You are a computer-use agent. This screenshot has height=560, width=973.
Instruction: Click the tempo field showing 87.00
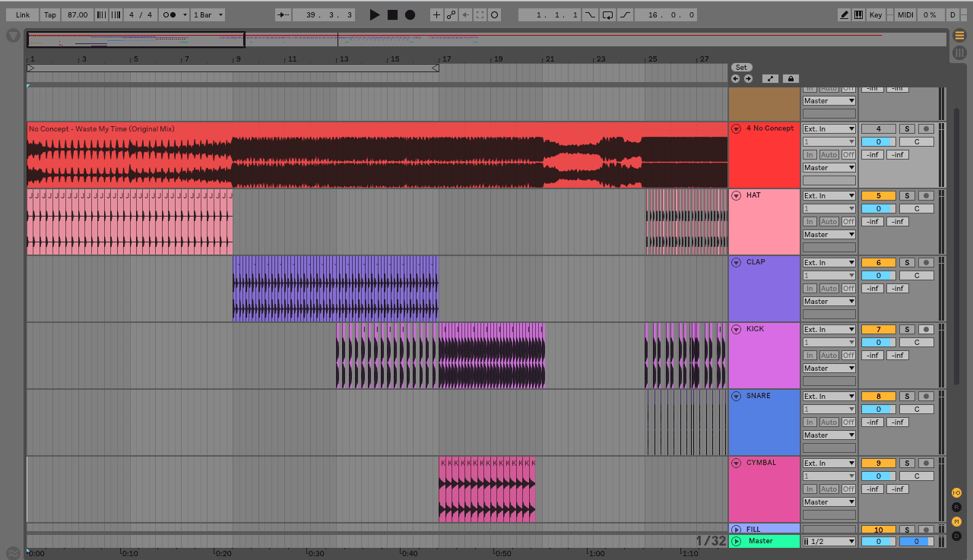pos(78,14)
